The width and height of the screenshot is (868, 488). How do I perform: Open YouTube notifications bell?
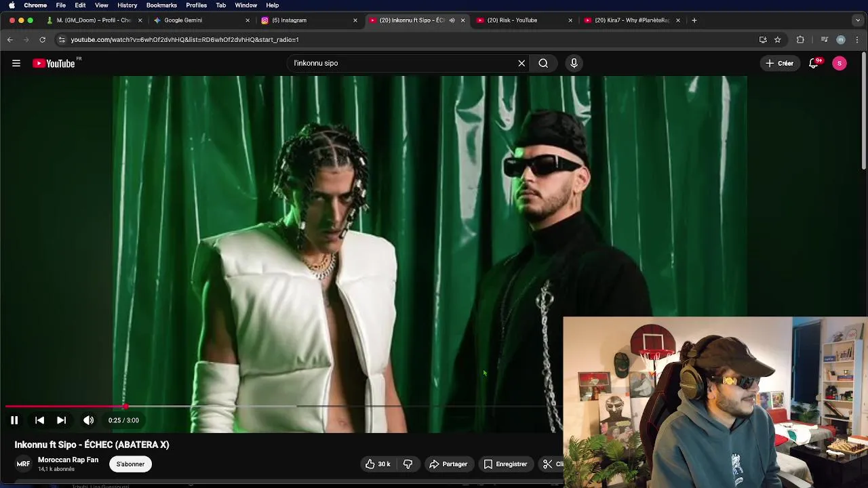tap(814, 63)
